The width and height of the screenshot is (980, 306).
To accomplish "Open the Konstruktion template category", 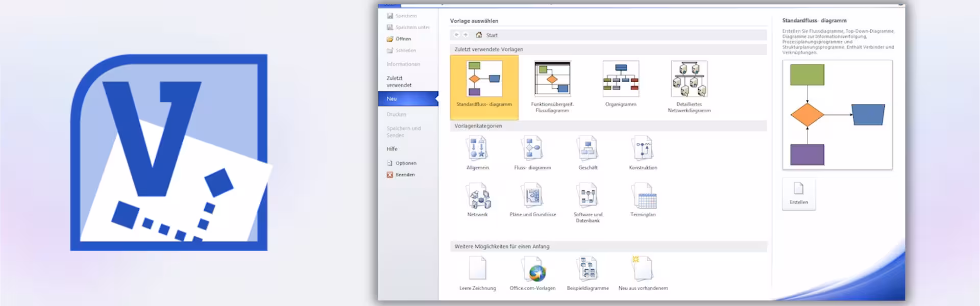I will (643, 153).
